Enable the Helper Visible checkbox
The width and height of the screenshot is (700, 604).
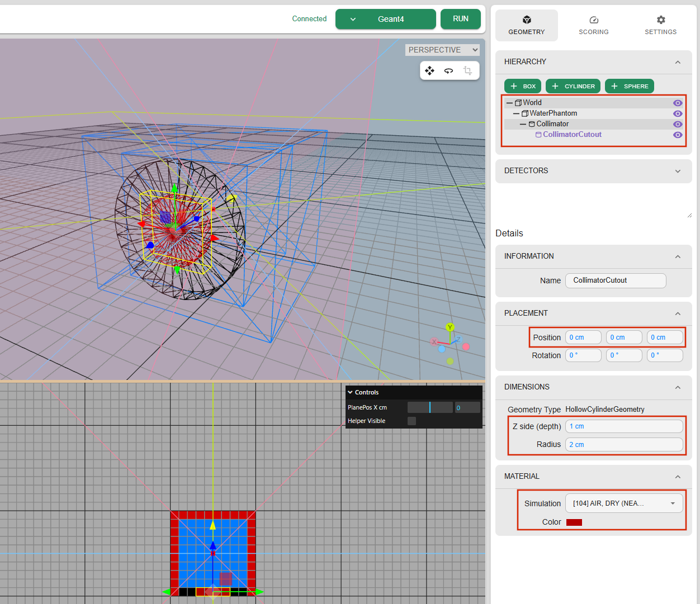(x=412, y=421)
